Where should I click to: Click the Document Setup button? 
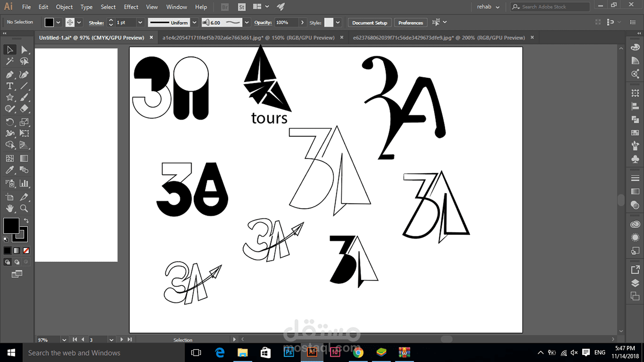pyautogui.click(x=370, y=23)
